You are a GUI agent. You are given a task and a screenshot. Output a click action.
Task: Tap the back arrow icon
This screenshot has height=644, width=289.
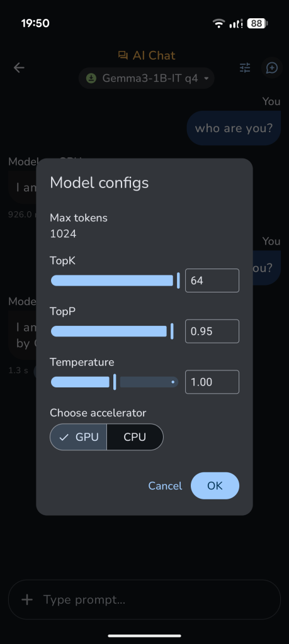19,68
